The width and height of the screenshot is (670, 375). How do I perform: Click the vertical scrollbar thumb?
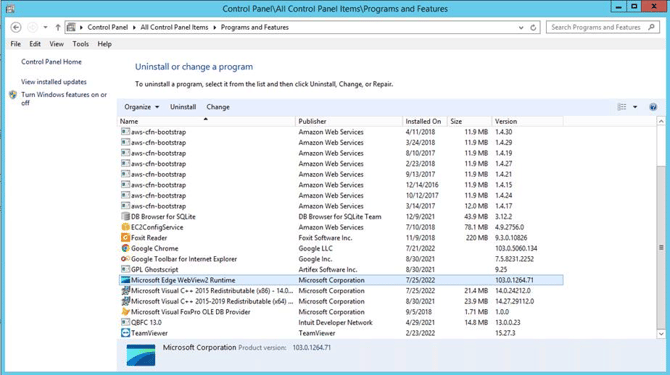point(661,246)
